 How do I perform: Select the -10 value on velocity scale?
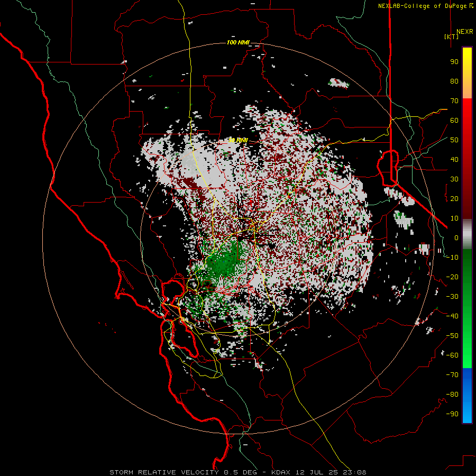[x=452, y=258]
